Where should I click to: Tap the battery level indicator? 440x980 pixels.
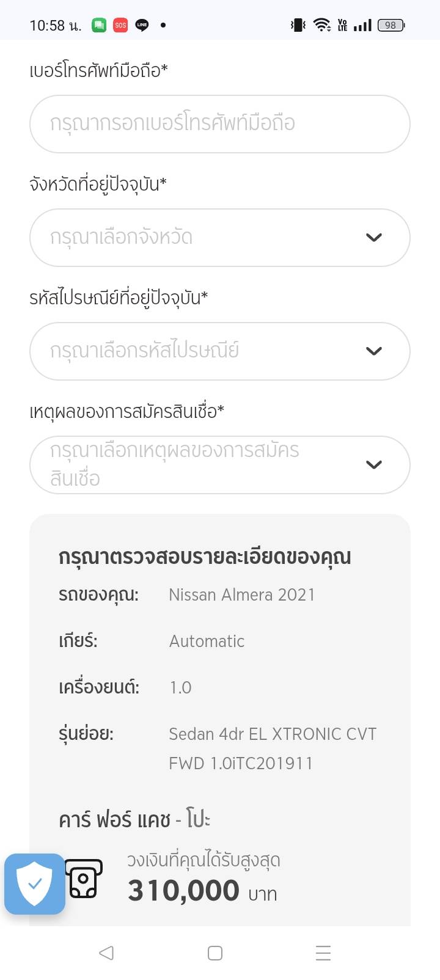click(x=391, y=25)
